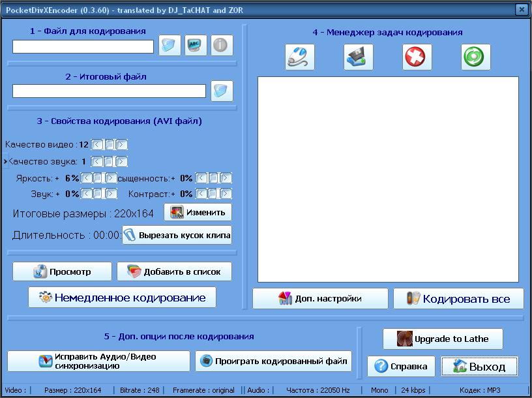532x398 pixels.
Task: Click the green circular refresh icon
Action: (x=476, y=57)
